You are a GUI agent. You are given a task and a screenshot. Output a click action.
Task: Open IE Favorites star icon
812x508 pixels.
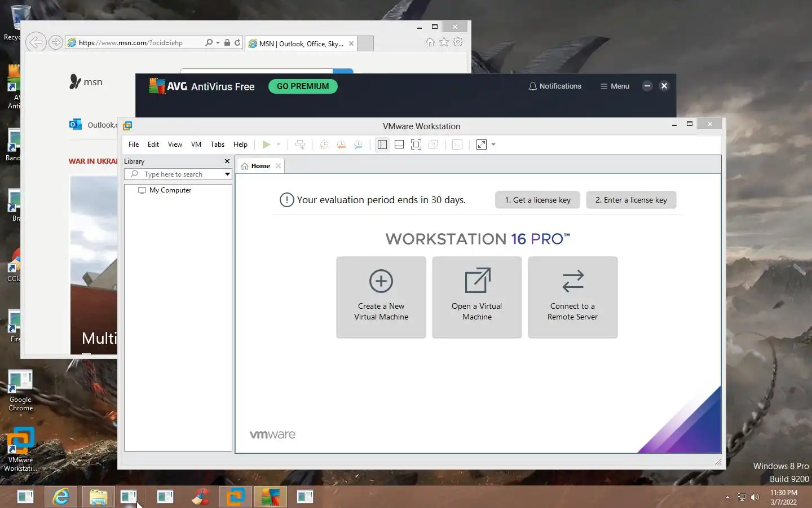444,42
